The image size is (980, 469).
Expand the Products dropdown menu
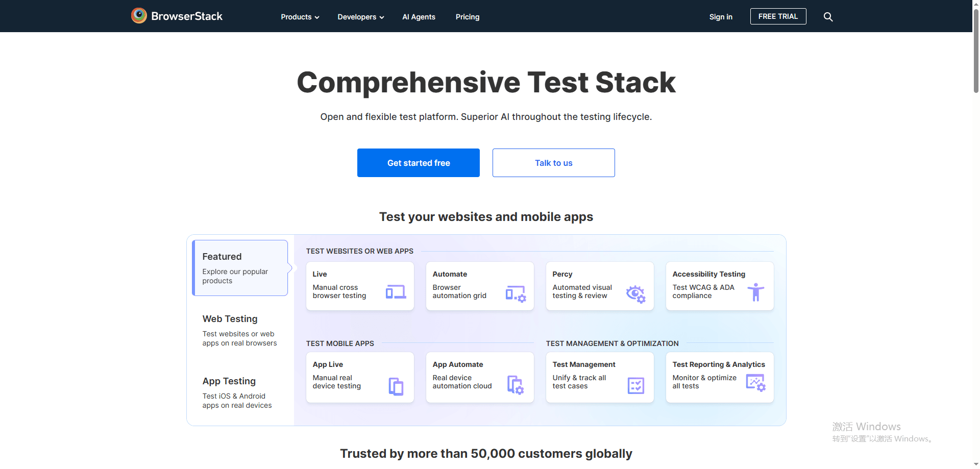[300, 17]
